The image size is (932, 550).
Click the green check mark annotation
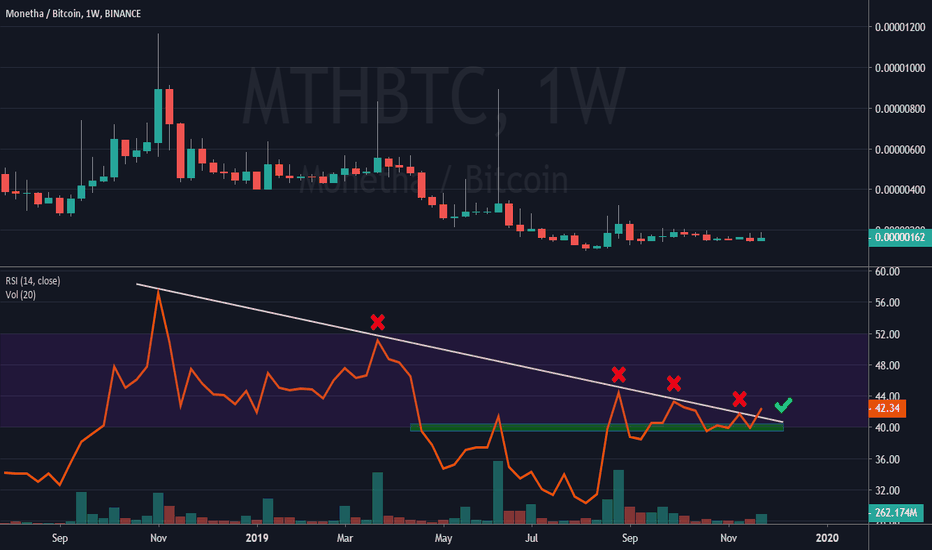click(x=783, y=405)
